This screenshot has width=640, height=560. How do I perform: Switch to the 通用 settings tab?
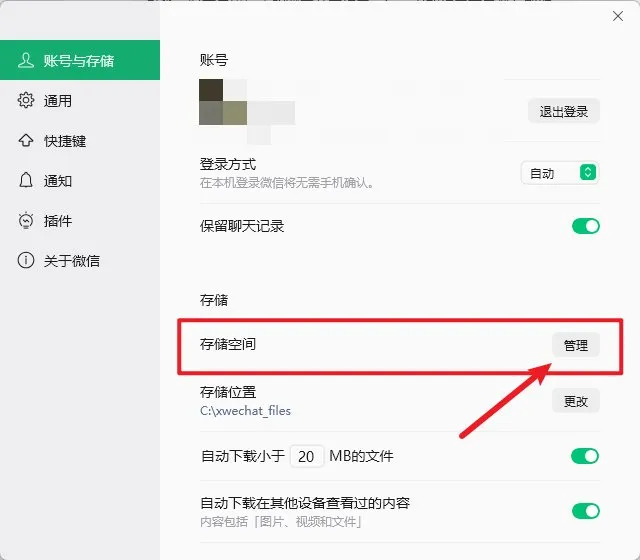point(80,100)
